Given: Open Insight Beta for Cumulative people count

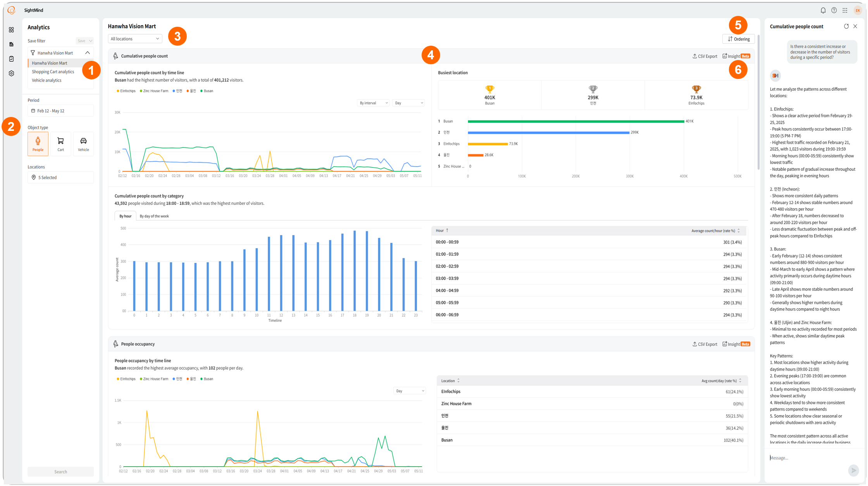Looking at the screenshot, I should click(736, 56).
